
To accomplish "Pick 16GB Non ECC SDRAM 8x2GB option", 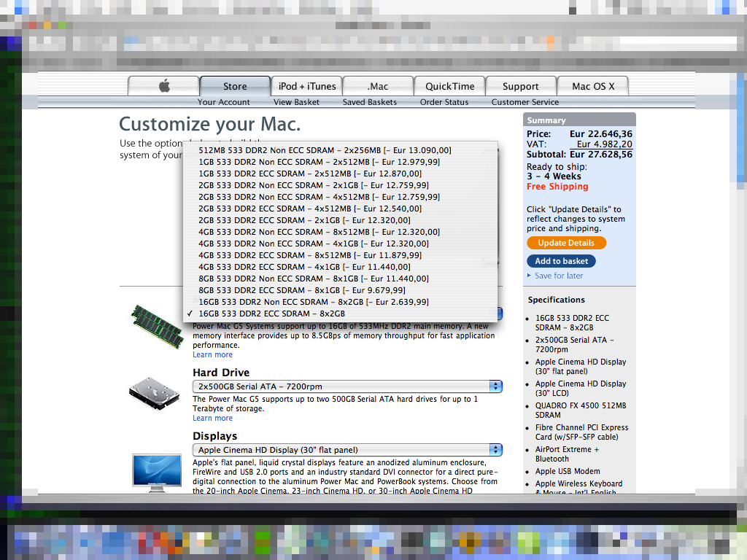I will pyautogui.click(x=314, y=302).
